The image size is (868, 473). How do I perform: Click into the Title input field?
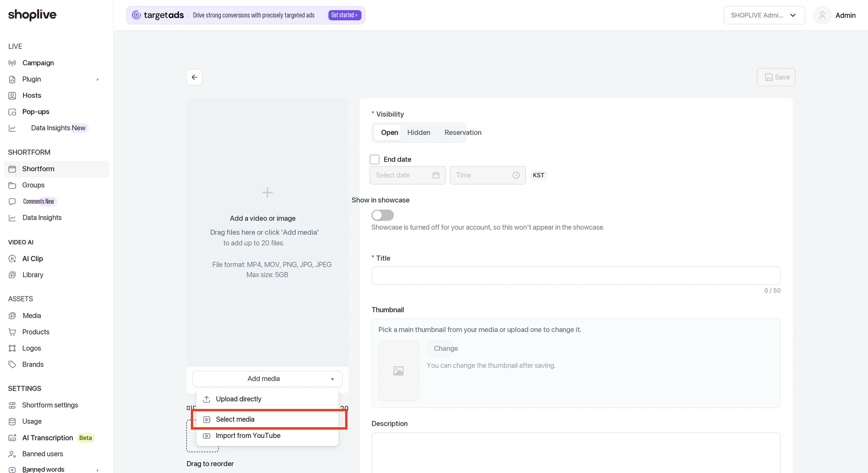(576, 276)
